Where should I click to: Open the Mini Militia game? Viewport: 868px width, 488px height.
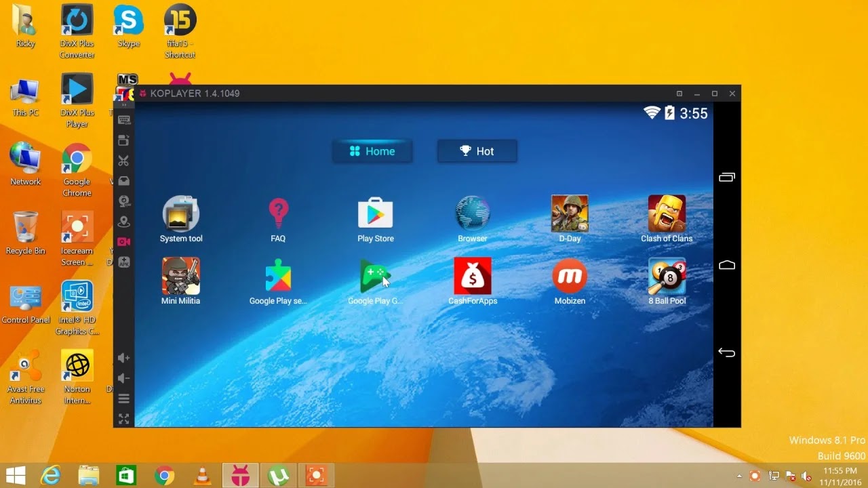(181, 281)
